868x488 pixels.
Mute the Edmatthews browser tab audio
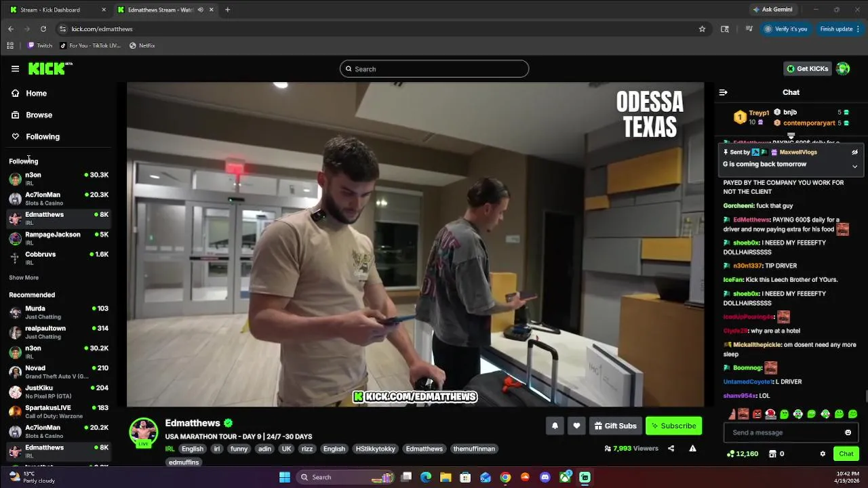pos(200,9)
